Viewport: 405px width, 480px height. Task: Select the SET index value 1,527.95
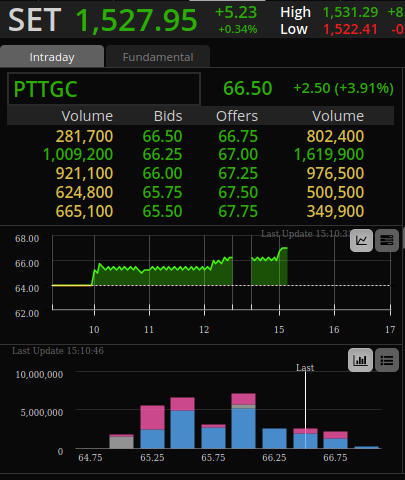pyautogui.click(x=137, y=21)
